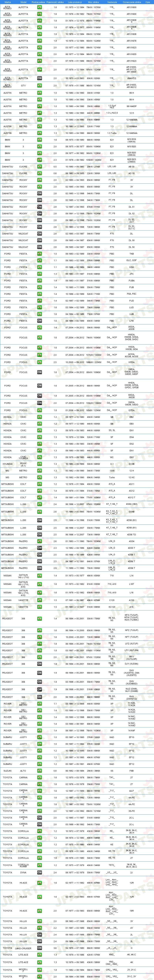Image resolution: width=154 pixels, height=980 pixels.
Task: Click petrol icon for Peugeot 306 RFV
Action: (40, 657)
